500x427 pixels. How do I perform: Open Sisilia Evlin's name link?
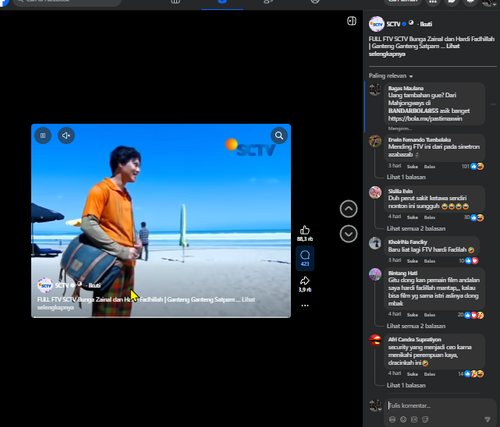coord(400,191)
